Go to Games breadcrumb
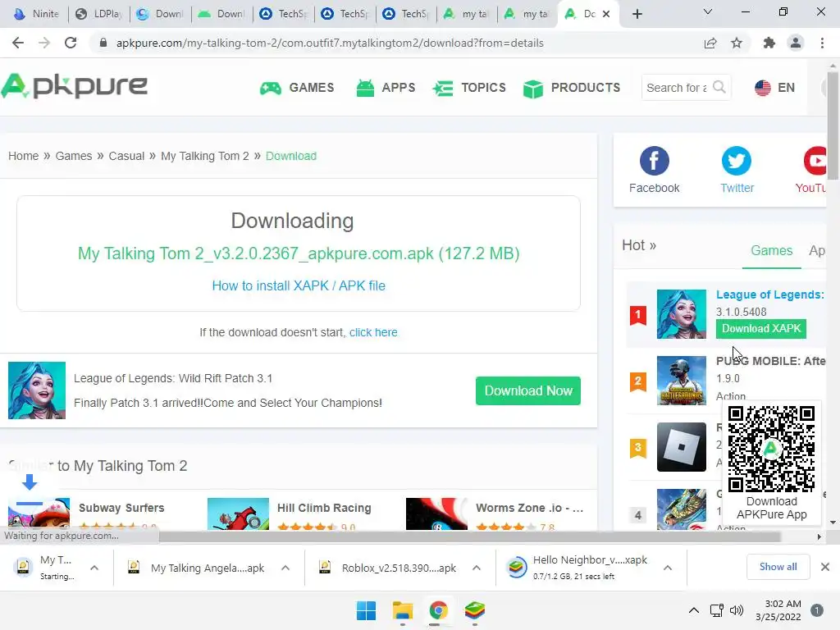Screen dimensions: 840x630 click(74, 156)
